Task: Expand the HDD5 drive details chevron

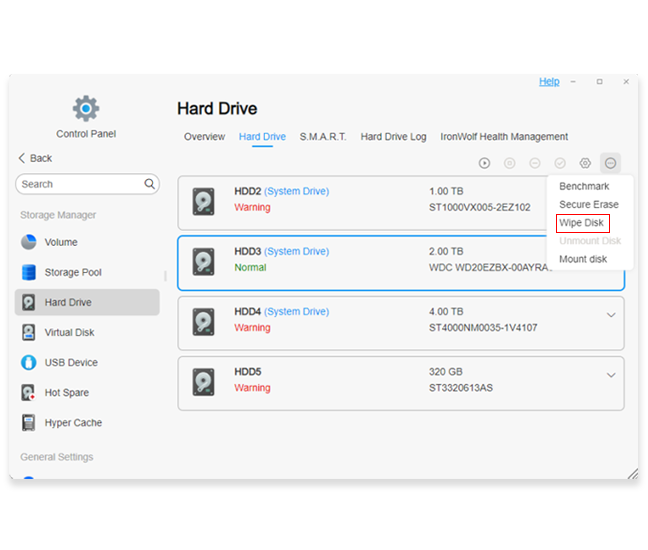Action: click(611, 376)
